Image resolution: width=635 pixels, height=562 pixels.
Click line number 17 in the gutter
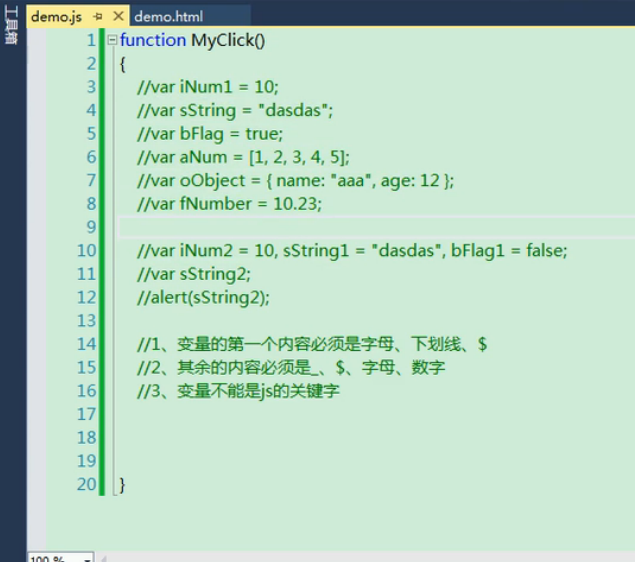(87, 414)
